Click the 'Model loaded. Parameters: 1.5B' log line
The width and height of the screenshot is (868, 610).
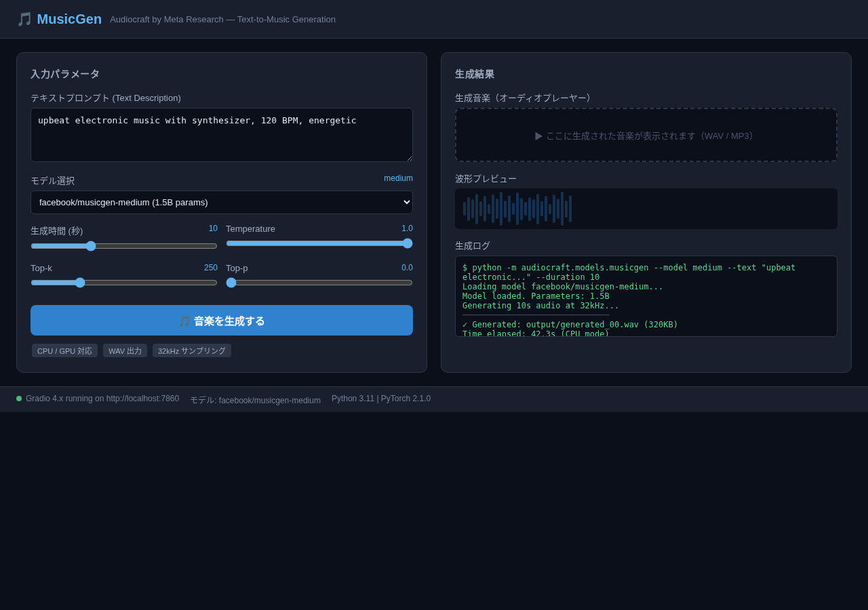tap(536, 296)
